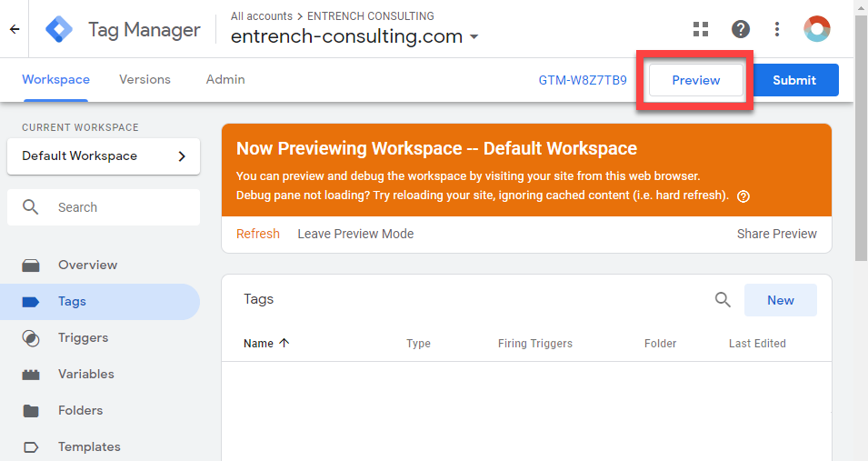The image size is (868, 461).
Task: Switch to the Admin tab
Action: [225, 80]
